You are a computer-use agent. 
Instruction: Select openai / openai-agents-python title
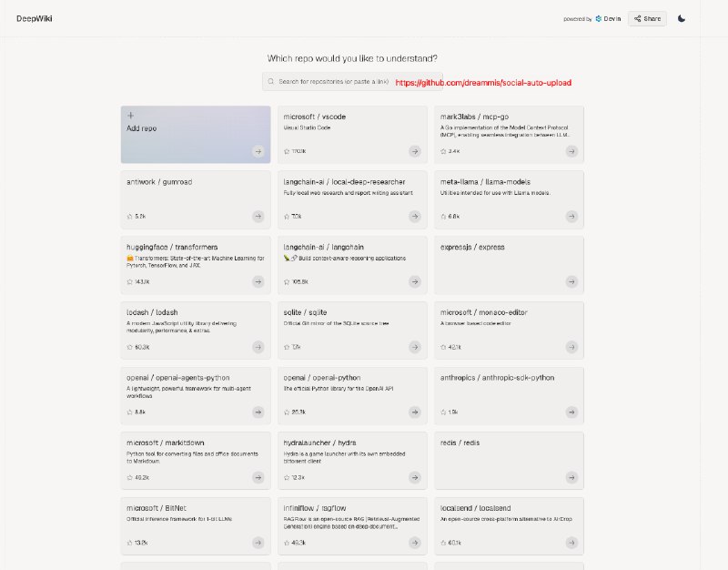[x=177, y=378]
